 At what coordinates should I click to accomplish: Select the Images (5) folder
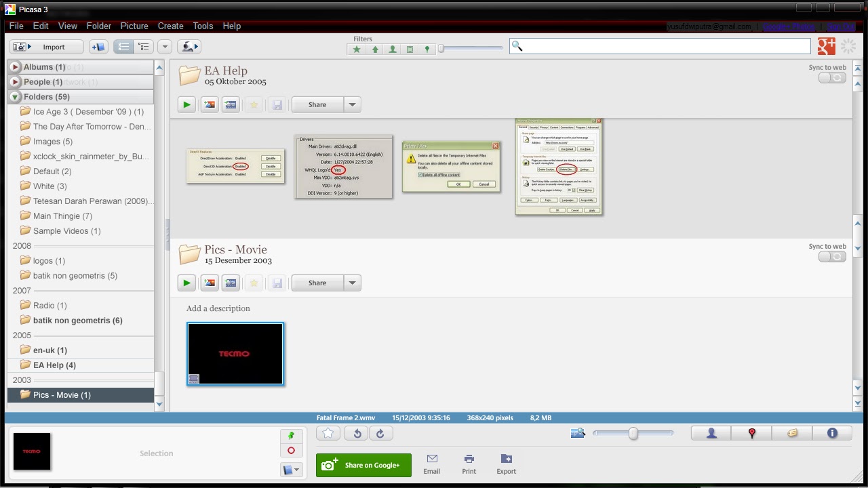pyautogui.click(x=81, y=142)
